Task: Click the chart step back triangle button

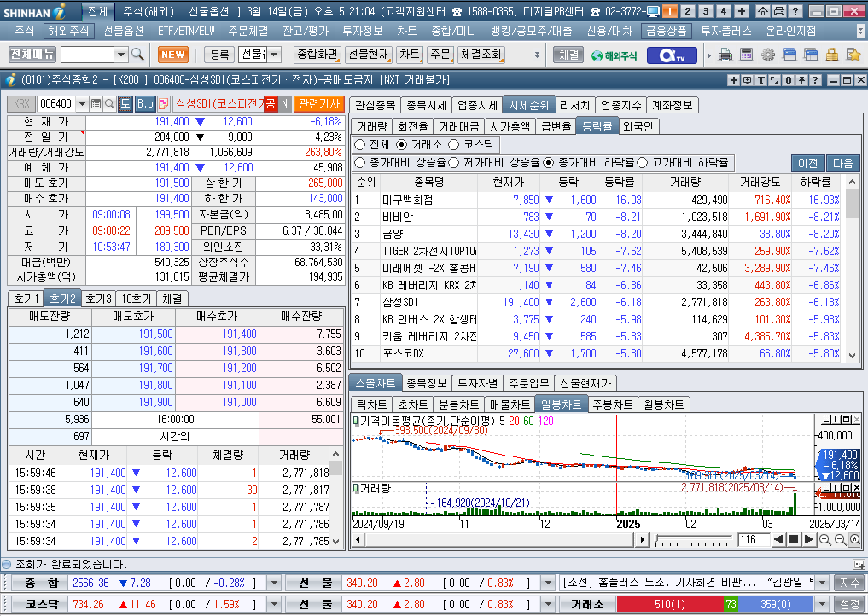Action: [779, 539]
